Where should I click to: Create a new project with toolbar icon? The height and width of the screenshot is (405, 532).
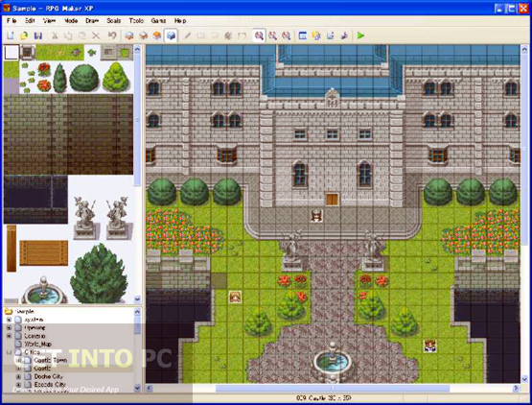[11, 36]
